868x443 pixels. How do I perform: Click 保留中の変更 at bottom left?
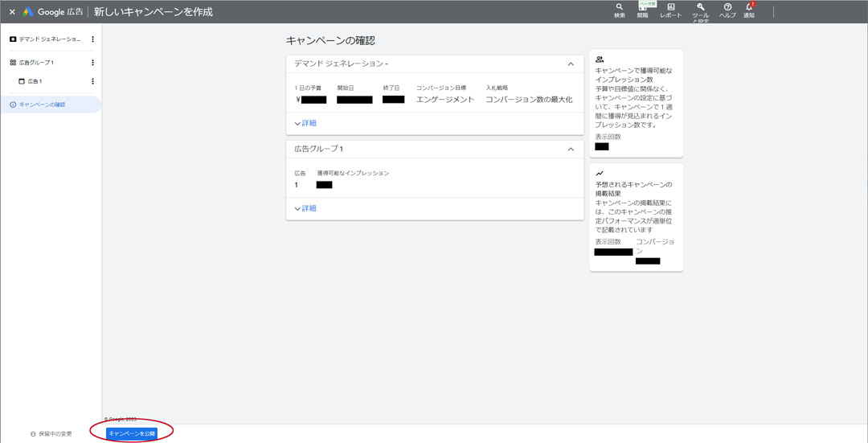coord(51,433)
